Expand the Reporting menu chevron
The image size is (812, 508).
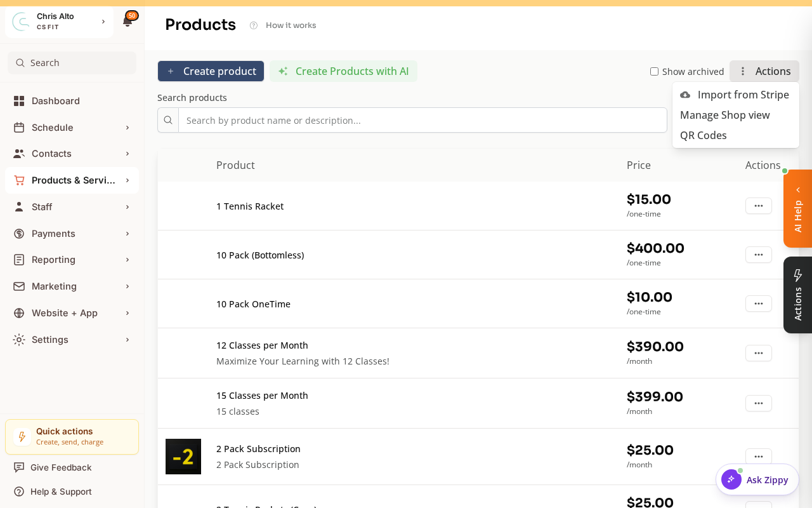click(x=128, y=260)
